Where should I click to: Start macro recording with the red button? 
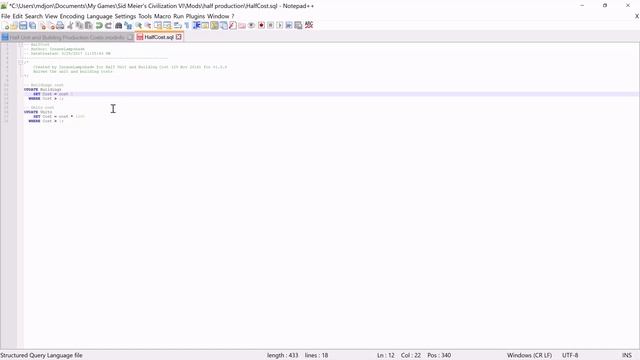tap(261, 25)
